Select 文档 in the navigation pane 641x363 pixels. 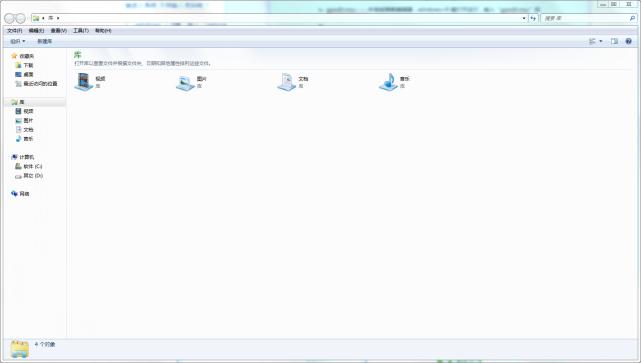point(24,130)
